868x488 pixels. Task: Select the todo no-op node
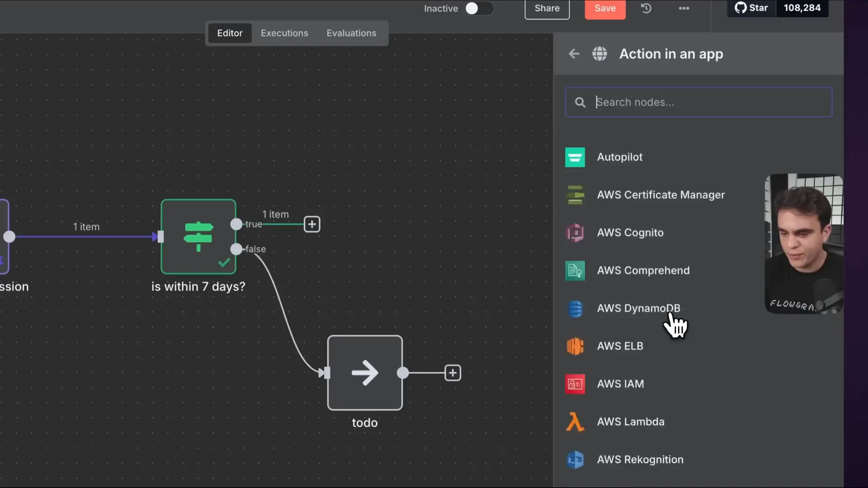(x=365, y=373)
